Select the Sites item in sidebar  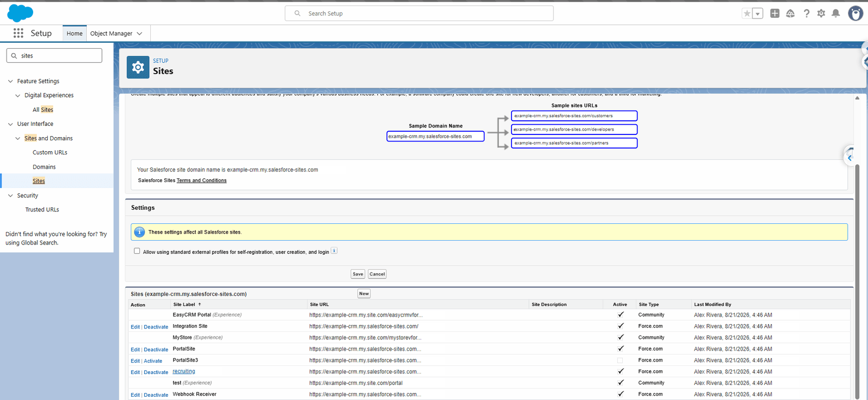coord(39,181)
